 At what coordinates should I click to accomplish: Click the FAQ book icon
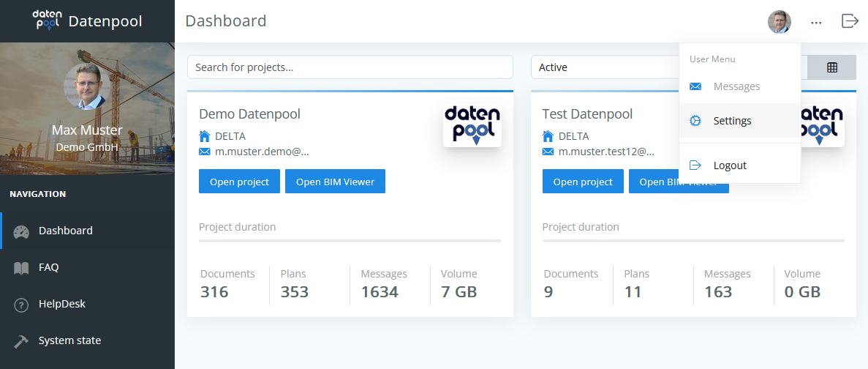point(21,268)
